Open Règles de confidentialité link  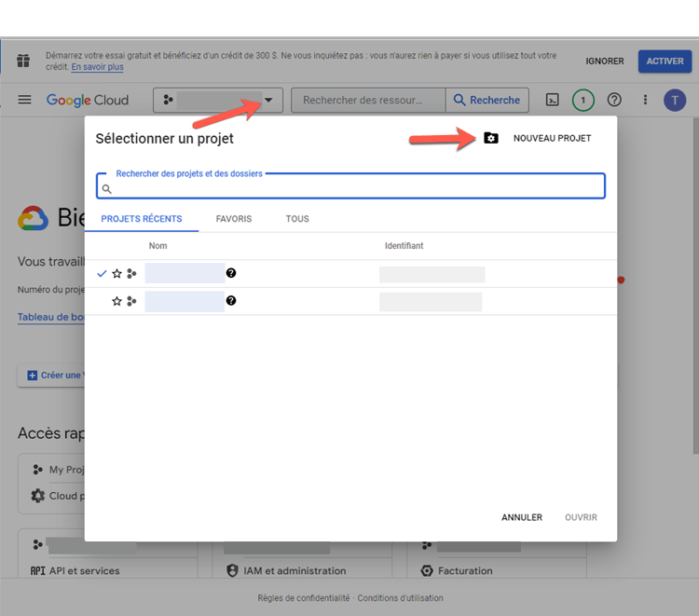[x=304, y=598]
